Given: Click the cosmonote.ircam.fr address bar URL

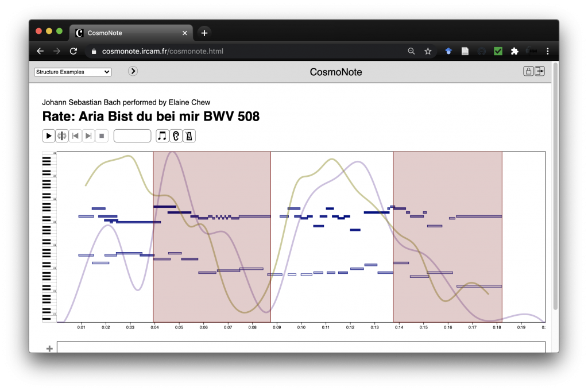Looking at the screenshot, I should tap(163, 51).
